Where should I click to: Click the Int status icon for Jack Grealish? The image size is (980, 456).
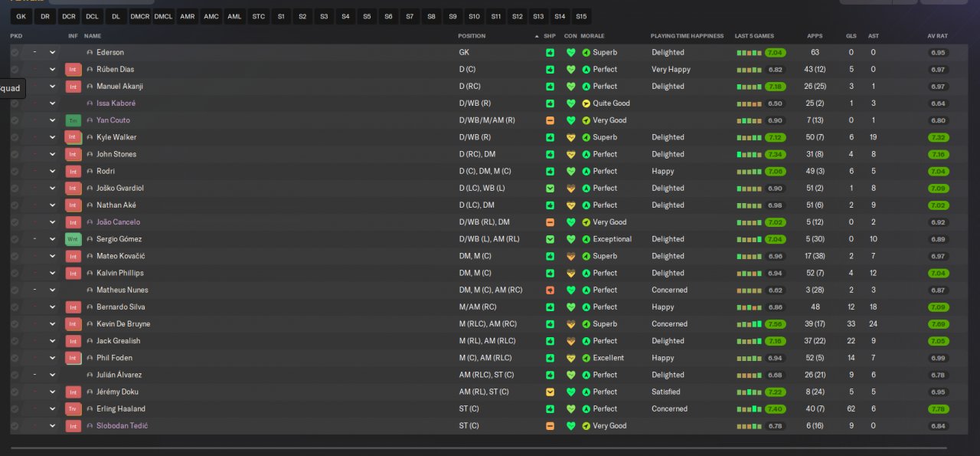point(73,341)
